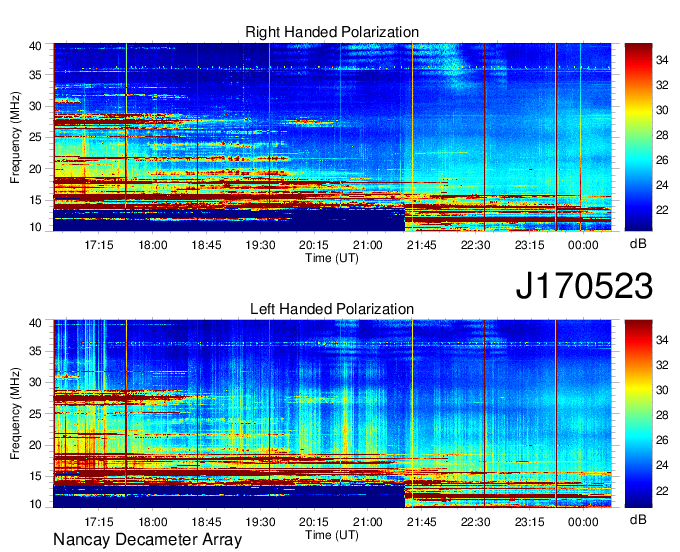Click the 34 value on Left Handed colorbar
This screenshot has width=680, height=552.
(662, 340)
